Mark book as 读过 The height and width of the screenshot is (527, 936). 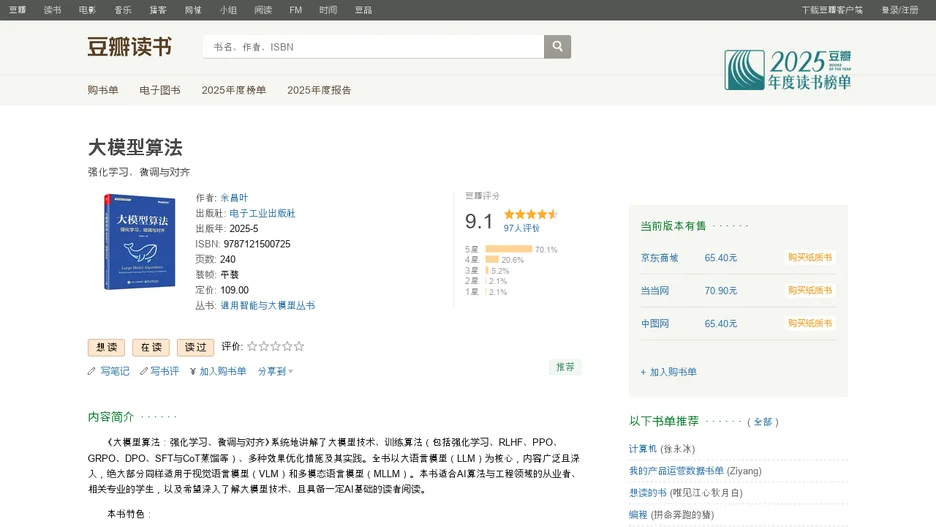tap(195, 347)
